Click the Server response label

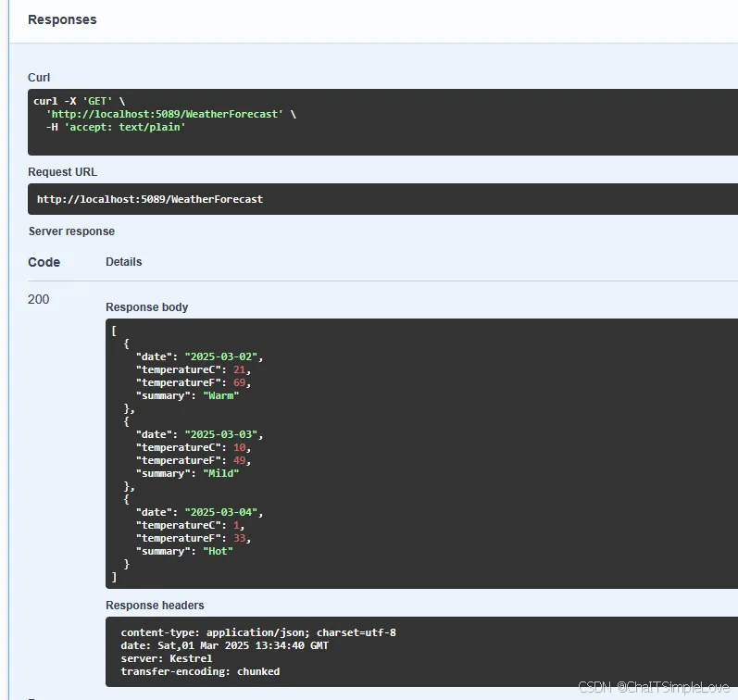(x=71, y=231)
